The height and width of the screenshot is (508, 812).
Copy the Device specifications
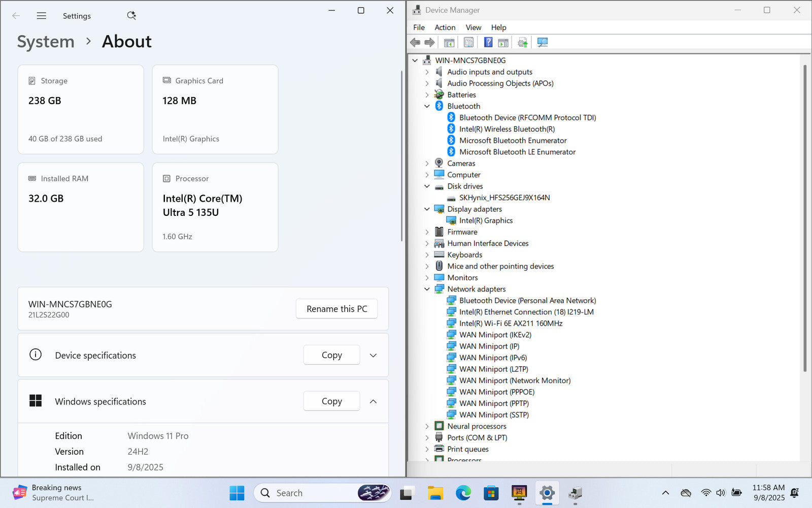coord(331,355)
